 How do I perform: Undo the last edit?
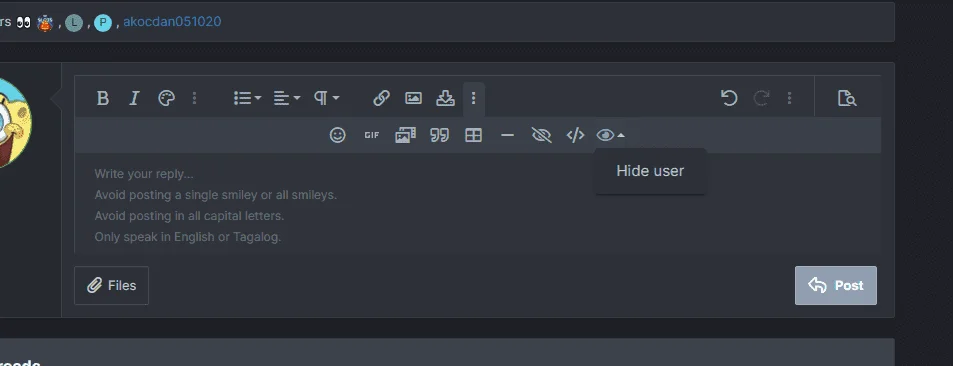click(x=729, y=98)
